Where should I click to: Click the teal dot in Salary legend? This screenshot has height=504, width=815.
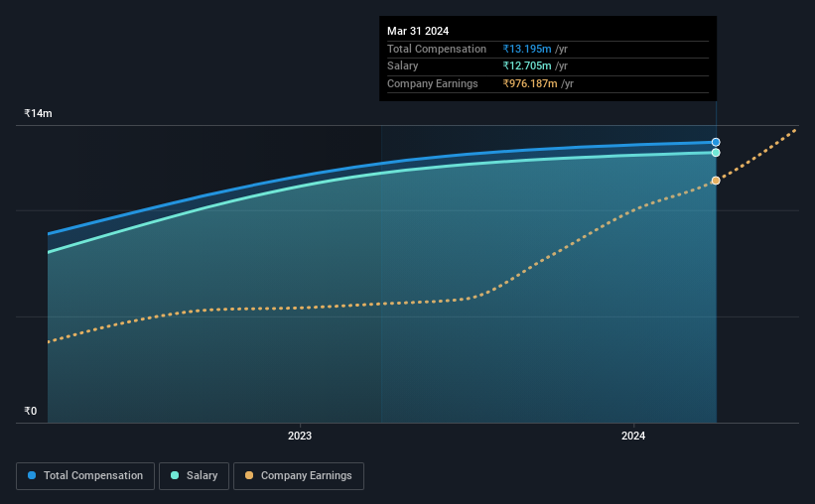pyautogui.click(x=175, y=475)
